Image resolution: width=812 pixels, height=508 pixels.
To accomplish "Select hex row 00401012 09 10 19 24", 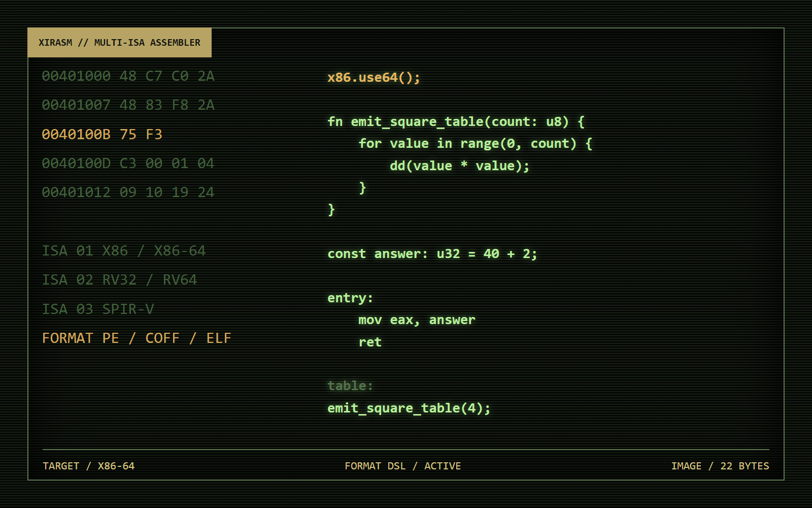I will click(x=128, y=193).
